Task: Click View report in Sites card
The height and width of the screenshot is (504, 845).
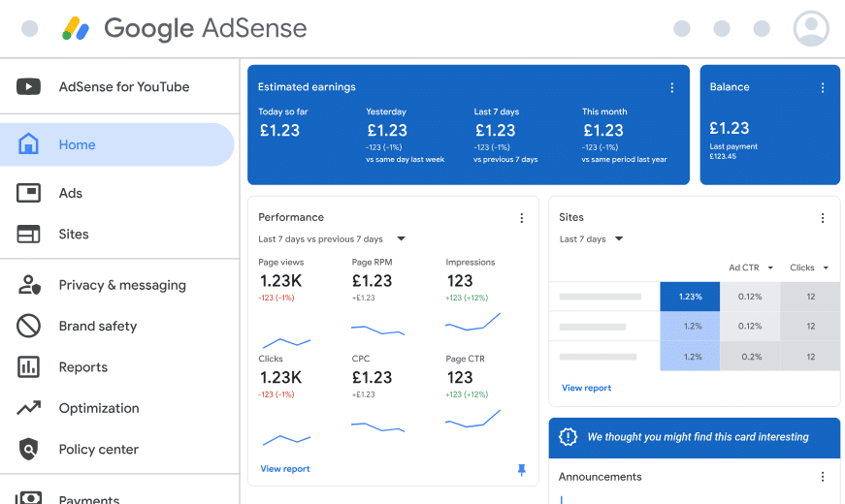Action: pyautogui.click(x=586, y=388)
